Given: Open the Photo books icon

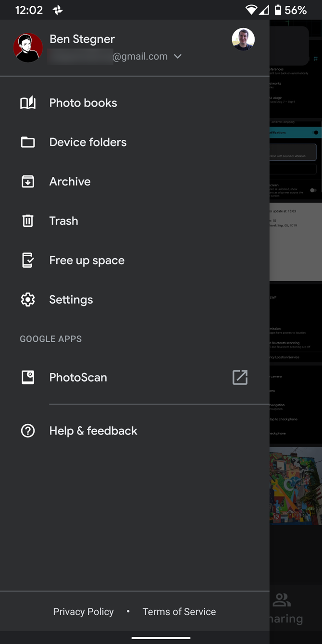Looking at the screenshot, I should click(x=28, y=102).
